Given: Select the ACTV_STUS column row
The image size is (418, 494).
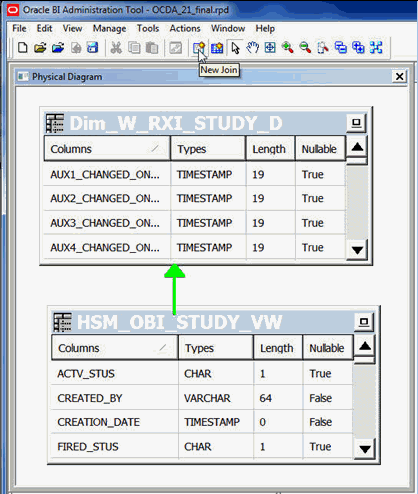Looking at the screenshot, I should coord(202,373).
